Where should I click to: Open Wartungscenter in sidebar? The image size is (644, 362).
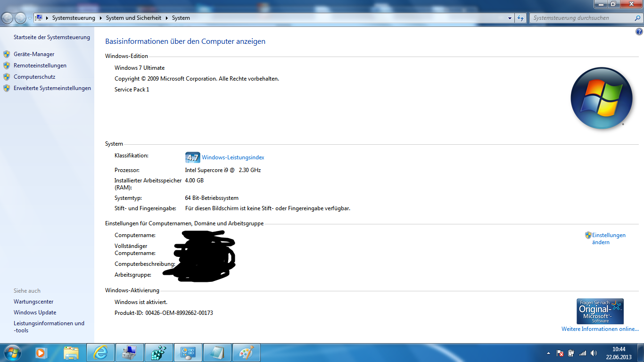(33, 302)
